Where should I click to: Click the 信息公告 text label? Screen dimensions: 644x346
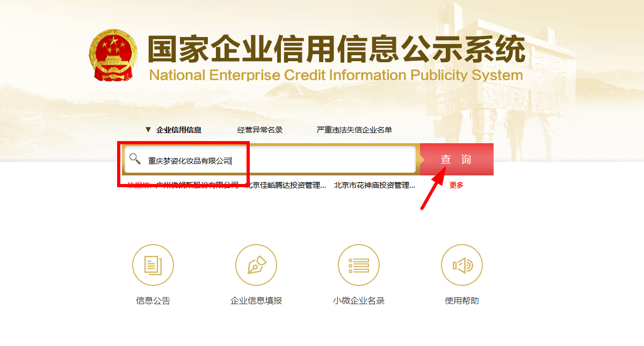(153, 301)
